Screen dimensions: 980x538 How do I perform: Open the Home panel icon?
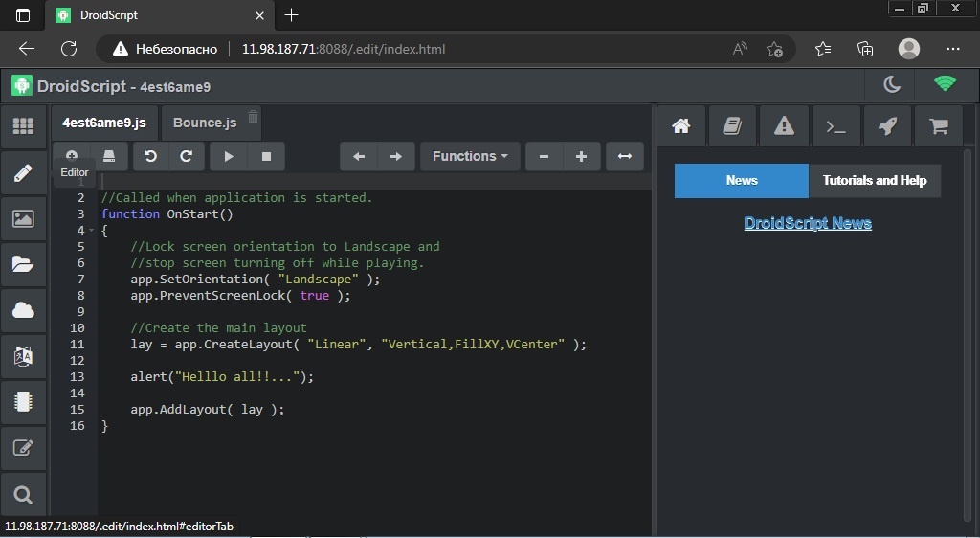pyautogui.click(x=681, y=126)
